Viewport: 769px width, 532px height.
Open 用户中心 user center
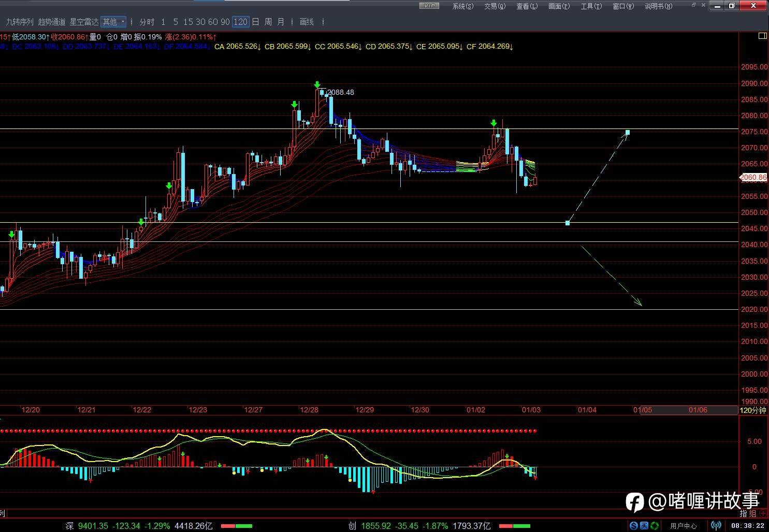(x=683, y=526)
